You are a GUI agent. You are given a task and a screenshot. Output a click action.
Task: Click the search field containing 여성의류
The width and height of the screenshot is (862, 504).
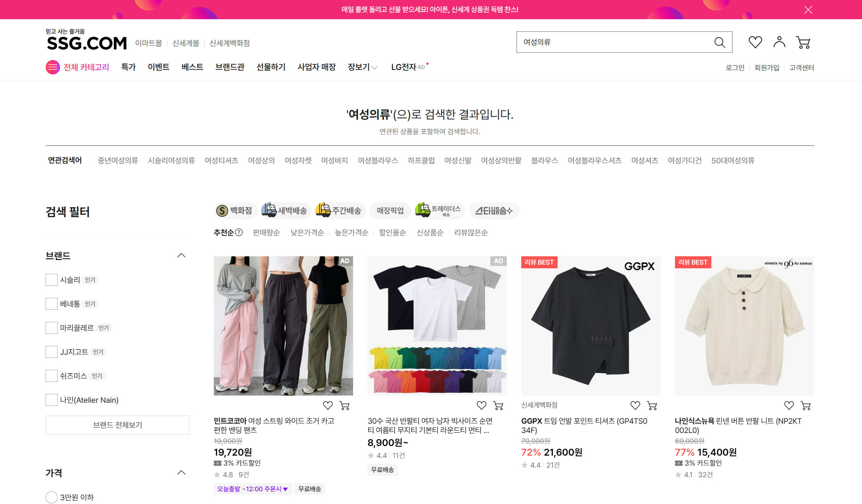[x=611, y=42]
